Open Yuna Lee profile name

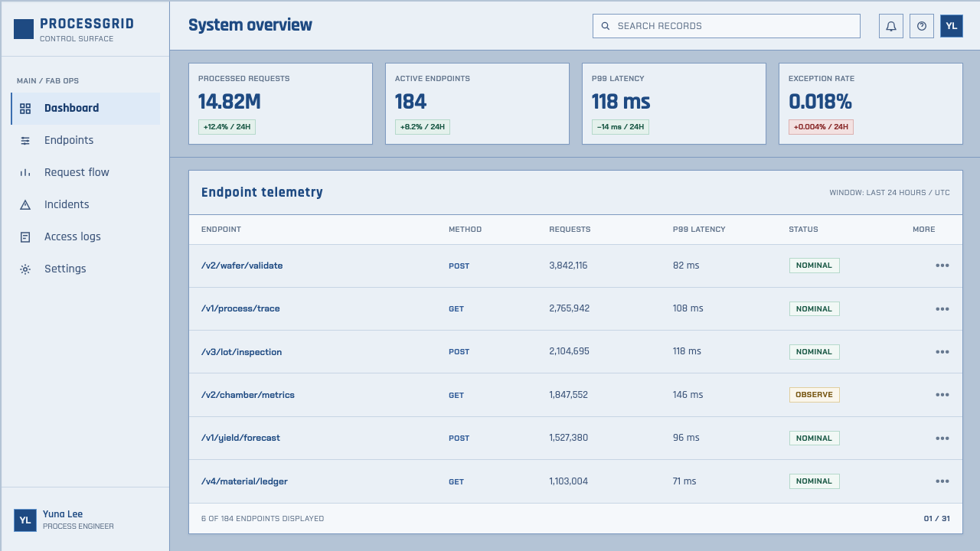(x=63, y=514)
